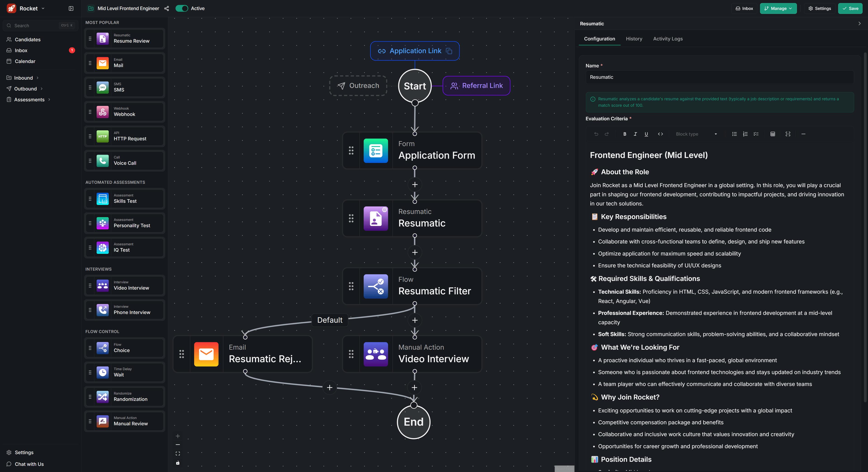Toggle the canvas lock icon
Viewport: 868px width, 472px height.
pos(178,463)
